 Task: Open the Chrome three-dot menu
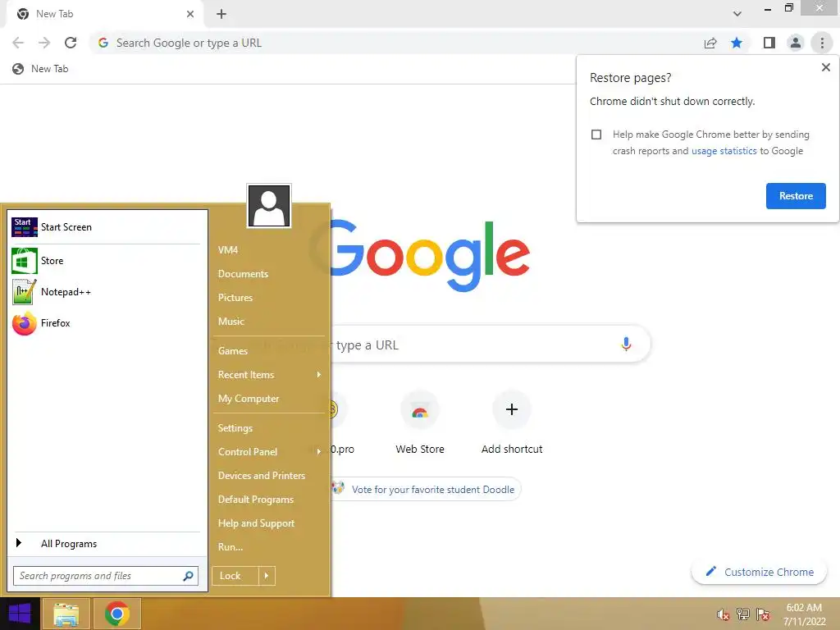tap(822, 43)
